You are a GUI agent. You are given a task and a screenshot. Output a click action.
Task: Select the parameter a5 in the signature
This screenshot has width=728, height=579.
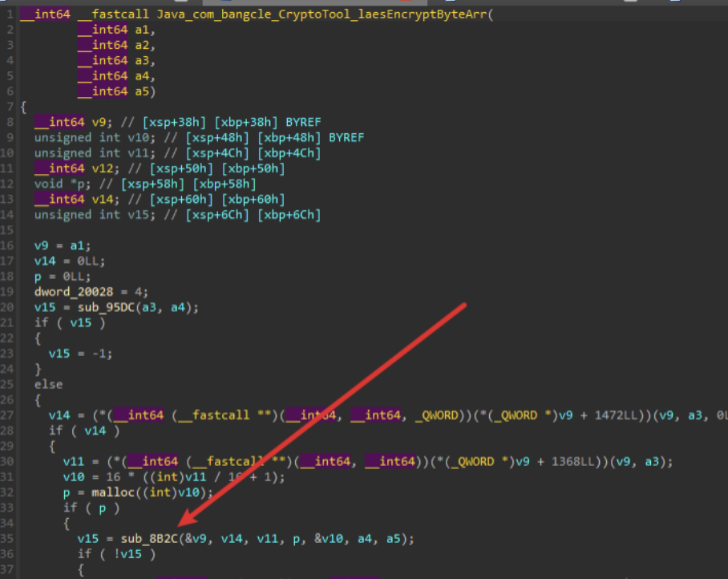pyautogui.click(x=142, y=91)
